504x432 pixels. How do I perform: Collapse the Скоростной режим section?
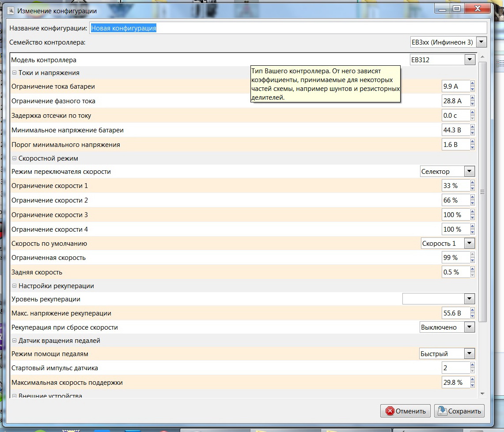point(14,158)
